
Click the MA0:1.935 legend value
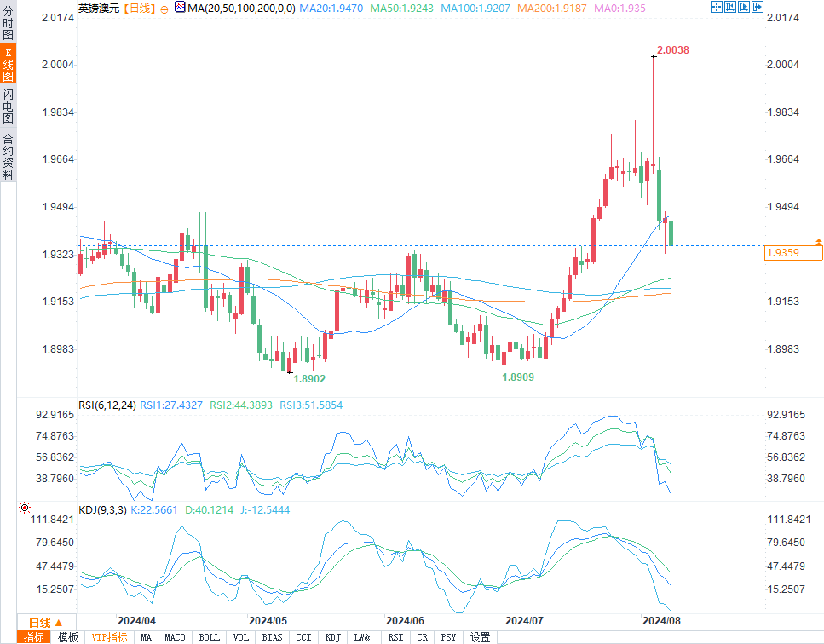[619, 9]
